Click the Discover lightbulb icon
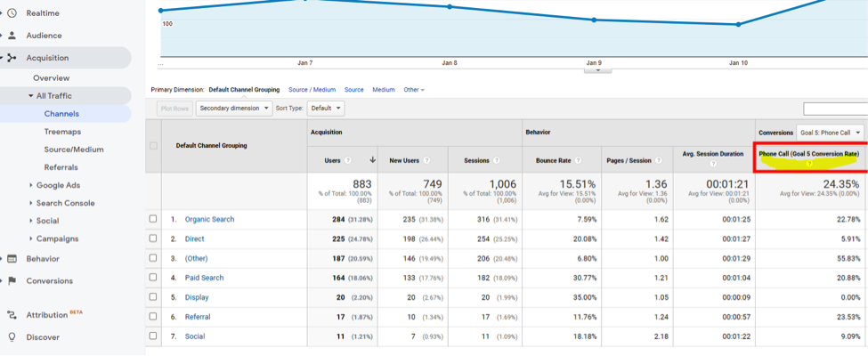Screen dimensions: 868x356 coord(12,337)
